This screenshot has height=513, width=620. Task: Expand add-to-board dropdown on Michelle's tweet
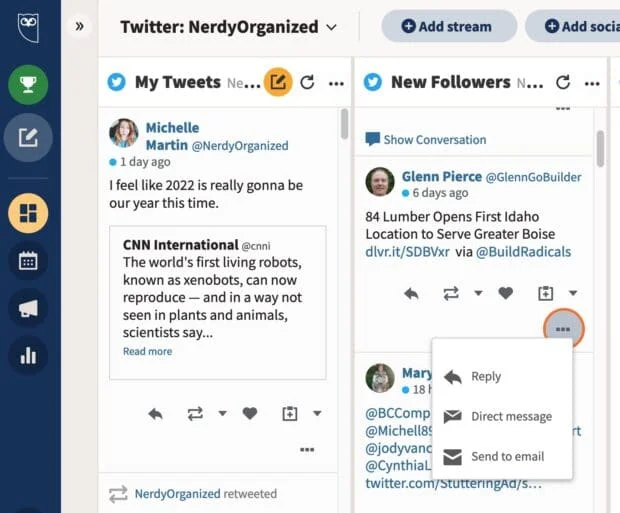point(317,413)
